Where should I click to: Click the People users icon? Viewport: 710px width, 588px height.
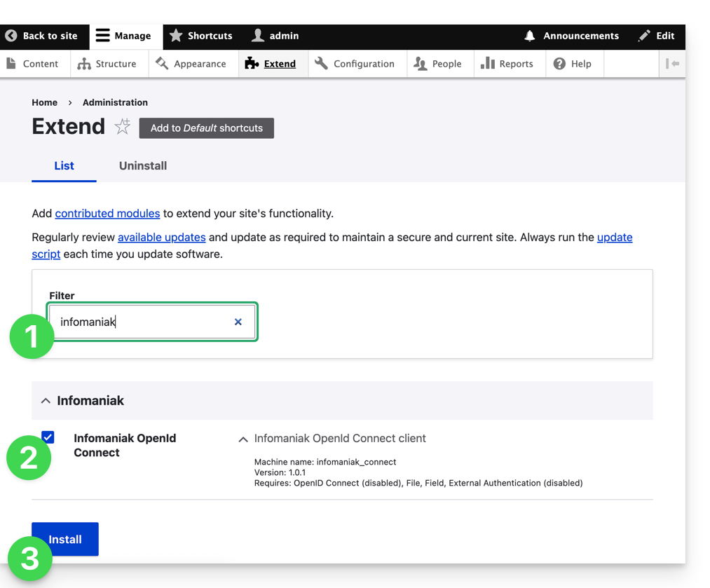point(421,64)
